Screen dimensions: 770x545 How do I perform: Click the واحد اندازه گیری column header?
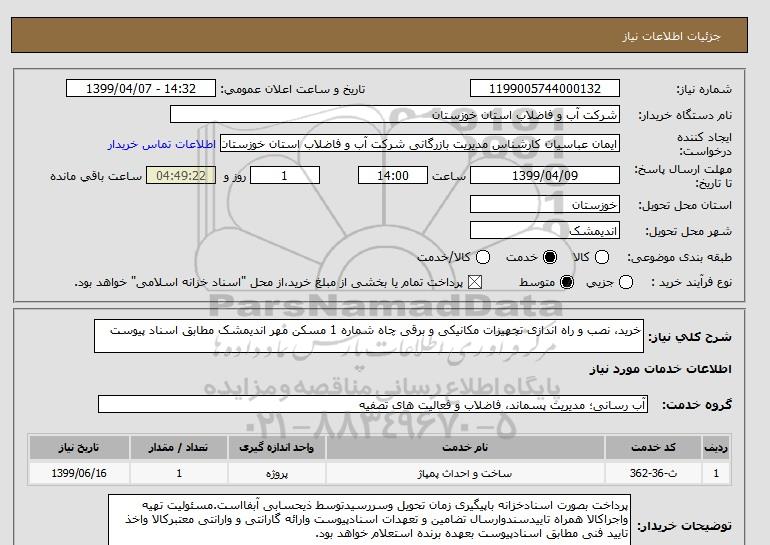coord(276,447)
